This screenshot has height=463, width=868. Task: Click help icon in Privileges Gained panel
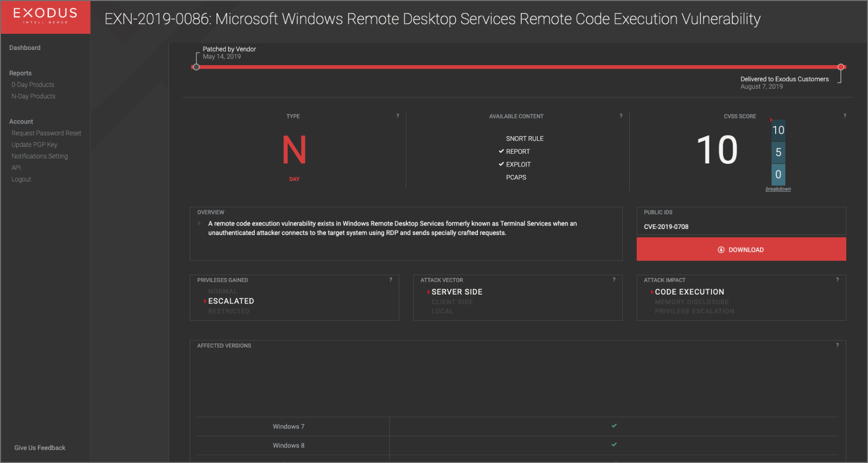pos(391,280)
